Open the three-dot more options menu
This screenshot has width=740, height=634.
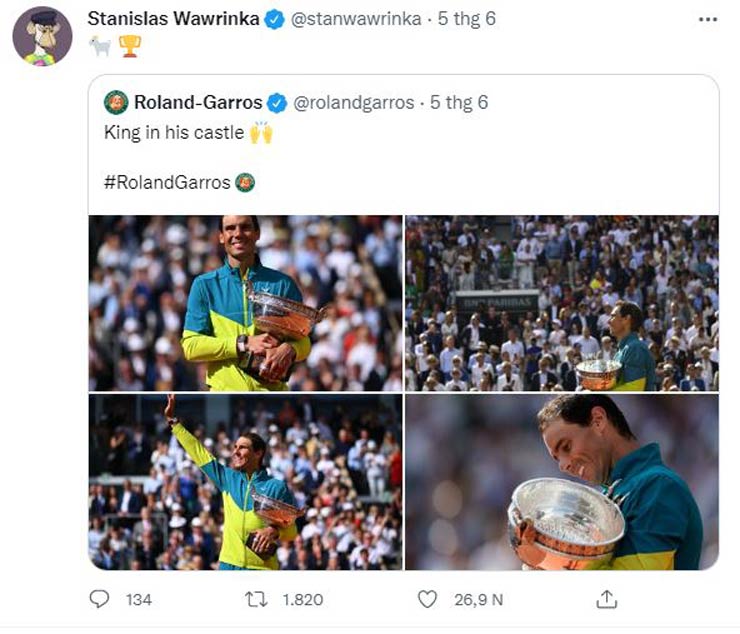click(708, 19)
